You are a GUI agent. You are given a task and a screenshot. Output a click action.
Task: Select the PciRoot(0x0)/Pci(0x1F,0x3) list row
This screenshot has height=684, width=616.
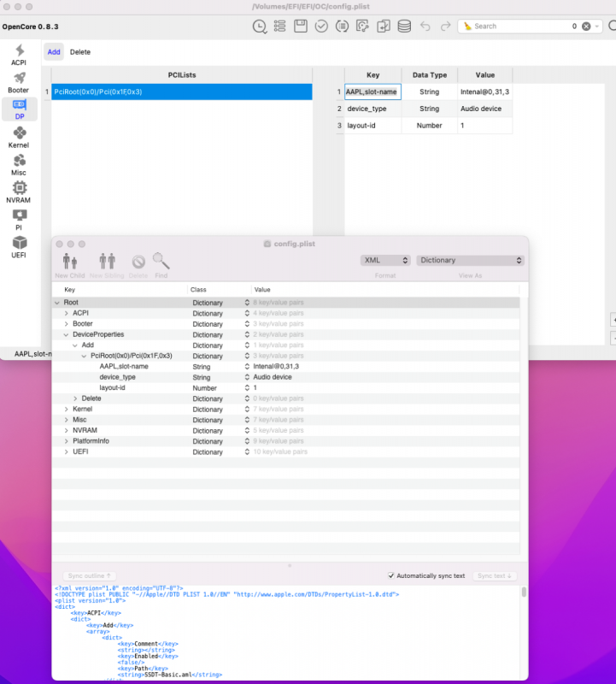(x=182, y=92)
